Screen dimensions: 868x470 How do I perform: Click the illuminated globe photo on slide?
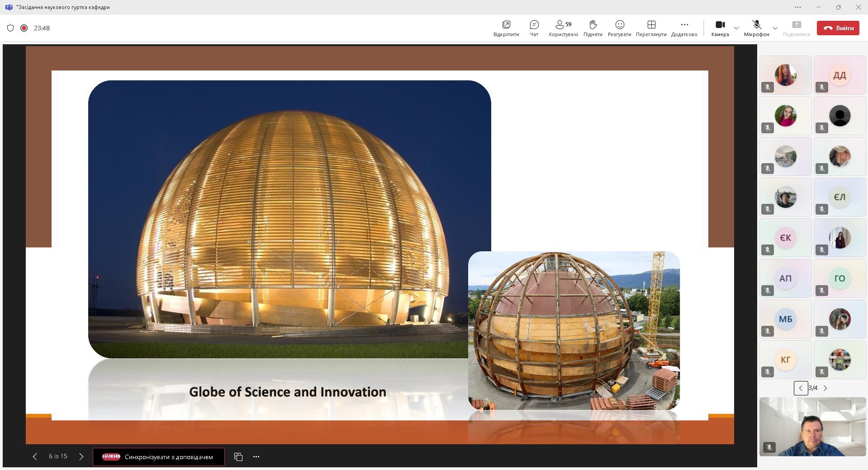point(289,219)
